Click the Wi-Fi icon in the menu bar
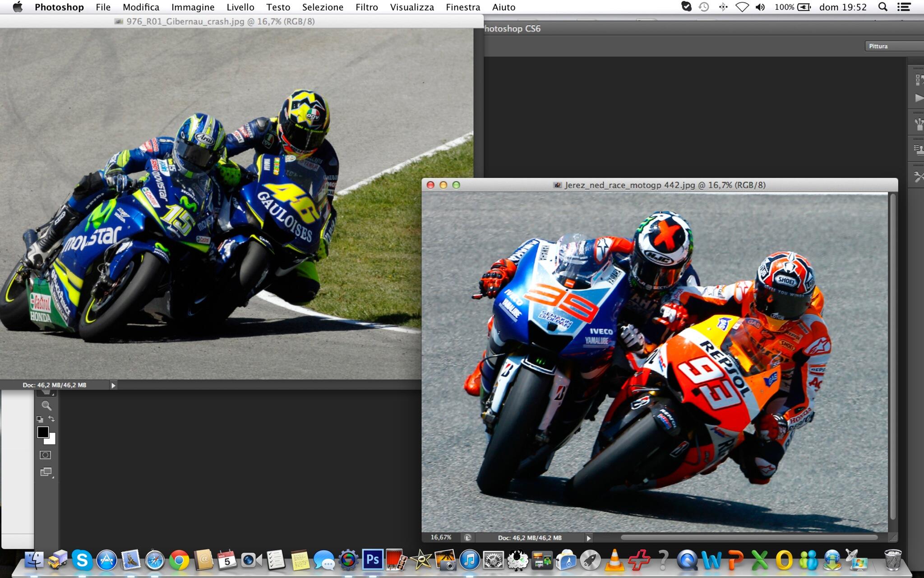924x578 pixels. click(742, 7)
